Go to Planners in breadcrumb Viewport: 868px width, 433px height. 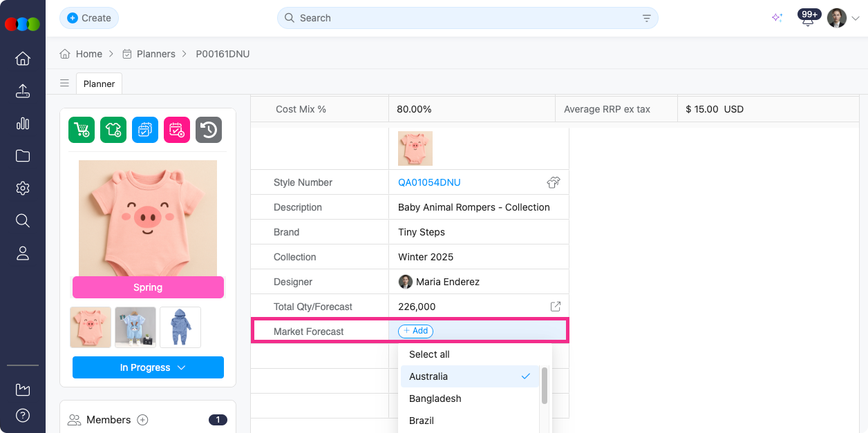155,54
